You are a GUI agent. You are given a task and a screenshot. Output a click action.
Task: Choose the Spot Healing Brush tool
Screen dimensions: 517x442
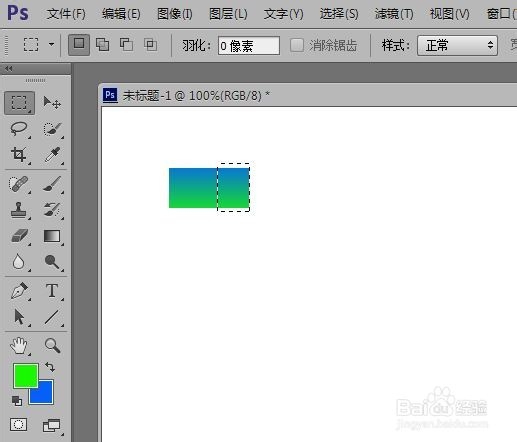pos(19,184)
